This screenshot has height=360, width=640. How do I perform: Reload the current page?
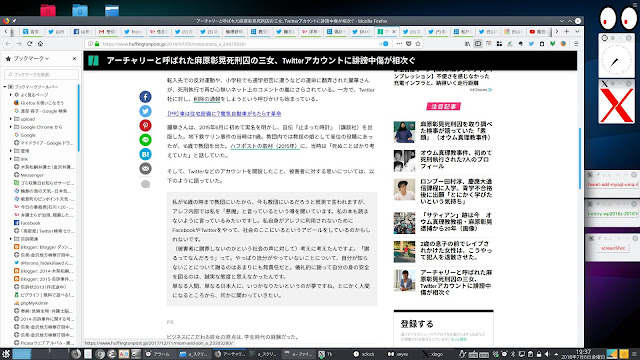[29, 44]
